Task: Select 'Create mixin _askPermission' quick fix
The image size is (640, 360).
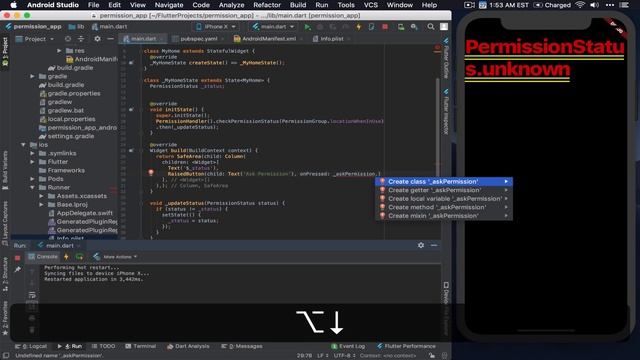Action: coord(444,216)
